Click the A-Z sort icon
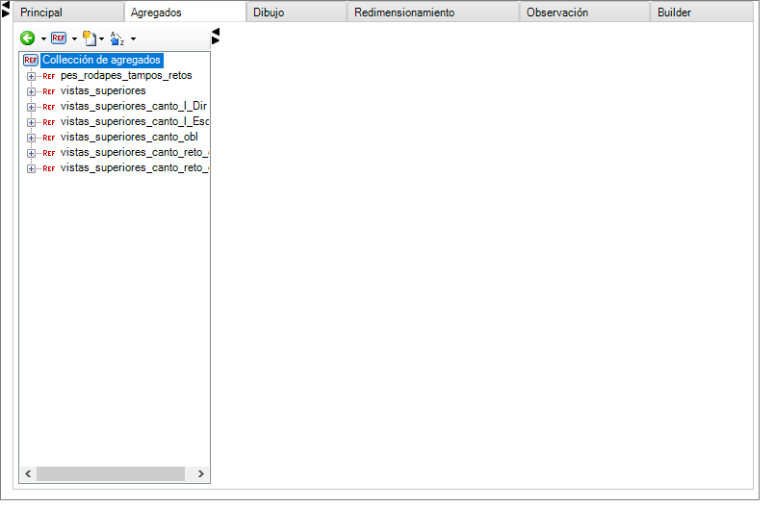The width and height of the screenshot is (775, 532). pyautogui.click(x=117, y=38)
